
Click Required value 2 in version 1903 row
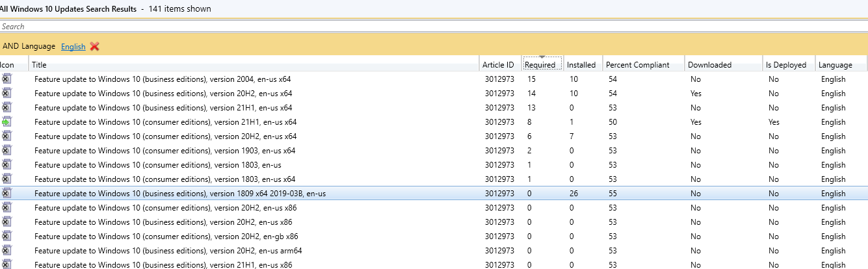(x=530, y=151)
